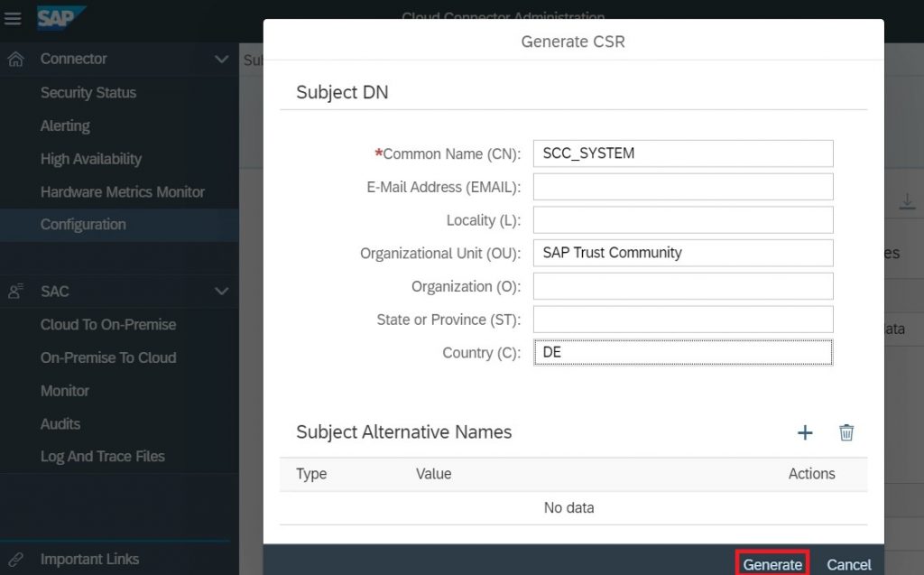Open Cloud To On-Premise
The height and width of the screenshot is (575, 924).
108,324
